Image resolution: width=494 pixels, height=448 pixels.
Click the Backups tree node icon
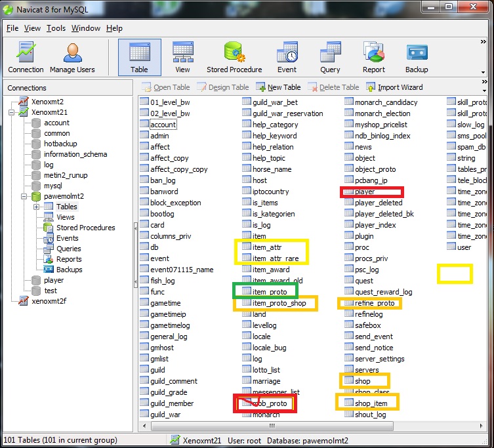[x=49, y=270]
